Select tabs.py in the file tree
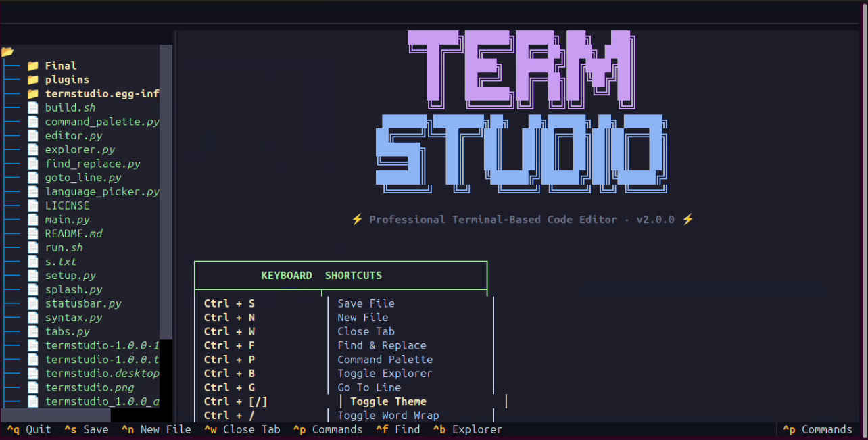868x440 pixels. [68, 331]
